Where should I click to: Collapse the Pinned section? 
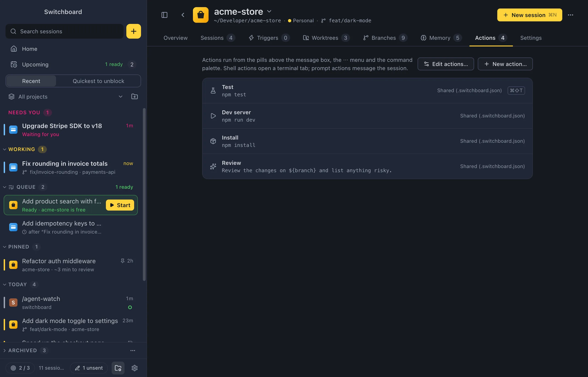point(4,247)
